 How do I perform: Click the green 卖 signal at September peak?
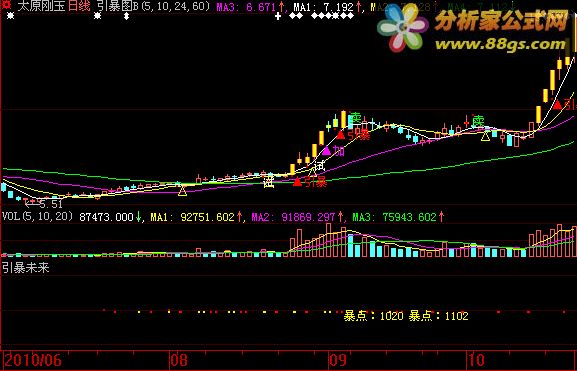[355, 118]
